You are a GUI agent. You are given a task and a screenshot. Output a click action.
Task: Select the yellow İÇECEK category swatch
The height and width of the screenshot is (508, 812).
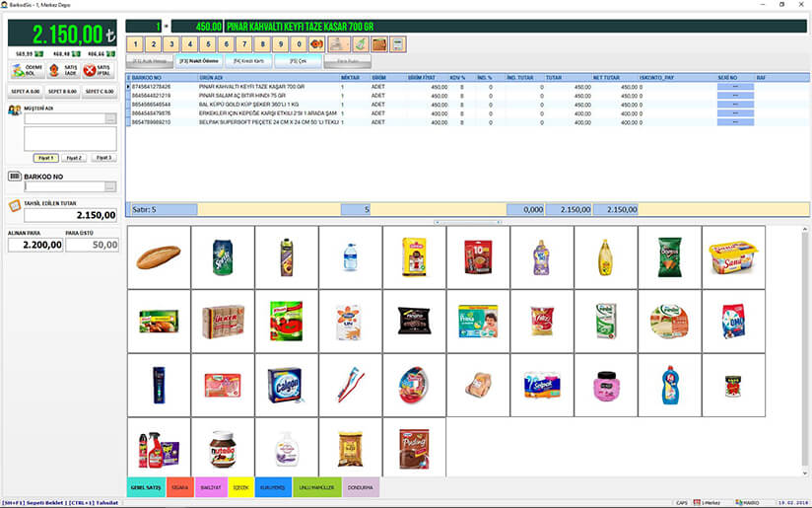(239, 487)
